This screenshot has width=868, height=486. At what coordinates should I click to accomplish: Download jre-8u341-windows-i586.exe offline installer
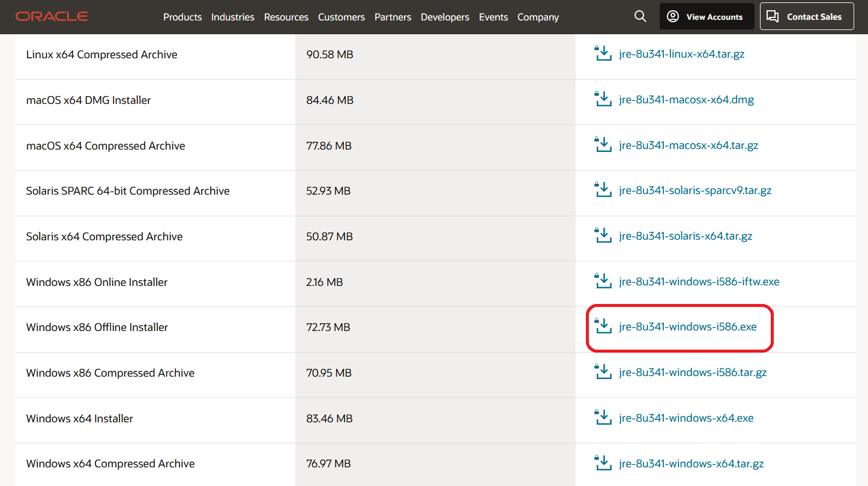pyautogui.click(x=687, y=327)
